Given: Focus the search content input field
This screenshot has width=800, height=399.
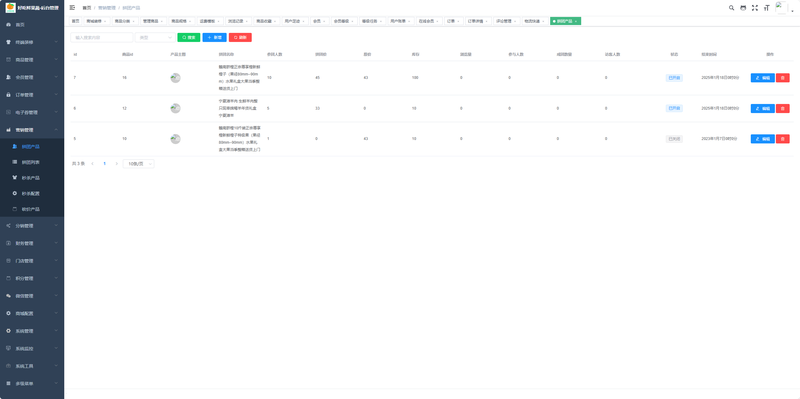Looking at the screenshot, I should [x=102, y=37].
